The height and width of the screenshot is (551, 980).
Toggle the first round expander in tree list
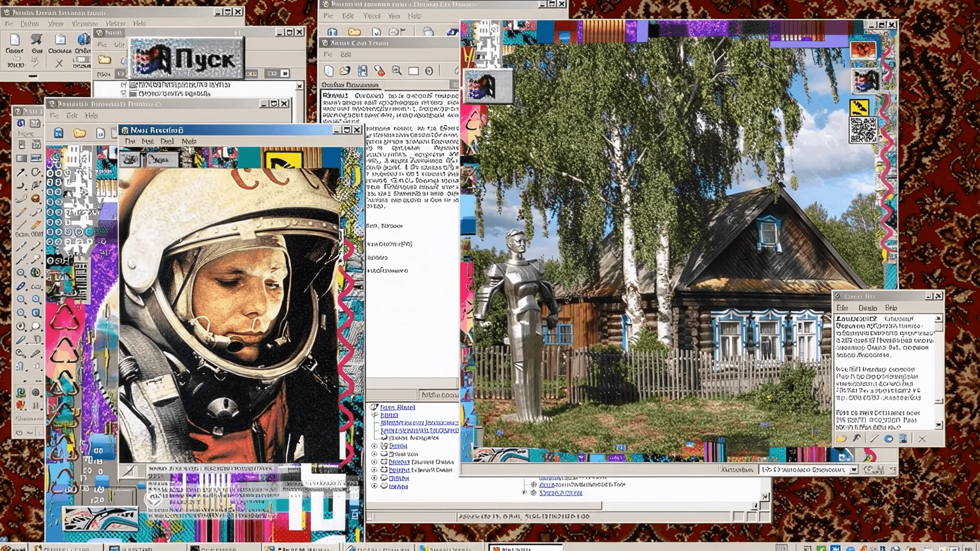point(374,446)
